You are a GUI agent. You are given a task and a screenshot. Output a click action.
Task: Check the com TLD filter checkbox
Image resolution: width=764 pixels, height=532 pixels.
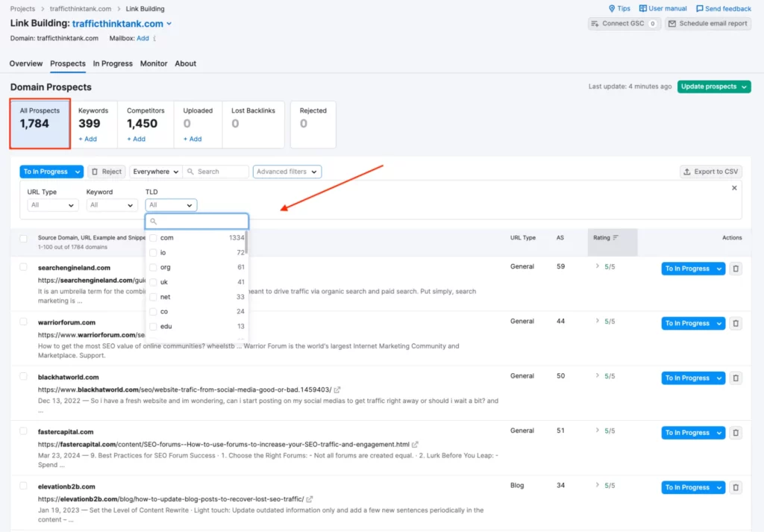[x=154, y=238]
